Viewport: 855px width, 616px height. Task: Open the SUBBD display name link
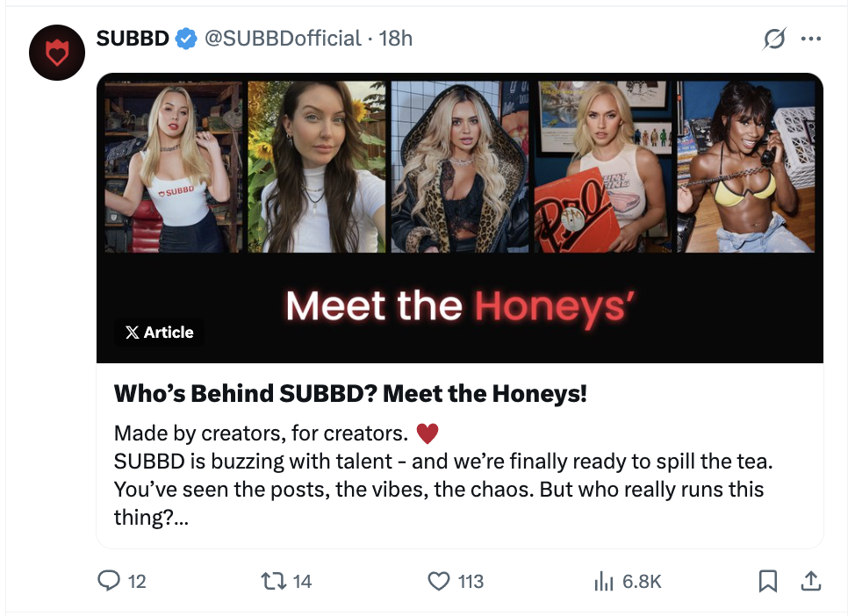(132, 39)
